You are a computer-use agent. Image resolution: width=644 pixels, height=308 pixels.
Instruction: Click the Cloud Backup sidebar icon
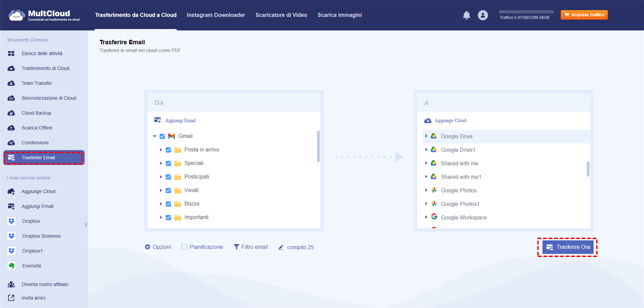pos(11,113)
